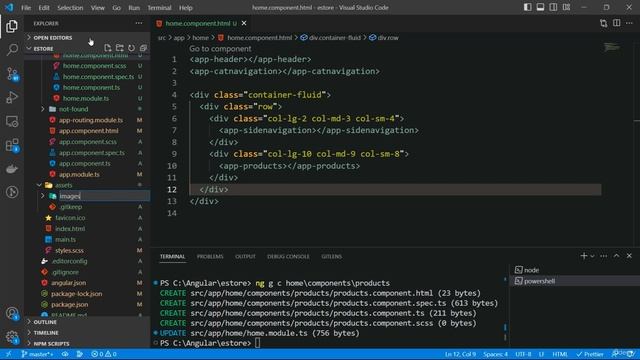Click Prettier status bar item
The width and height of the screenshot is (640, 360).
590,354
